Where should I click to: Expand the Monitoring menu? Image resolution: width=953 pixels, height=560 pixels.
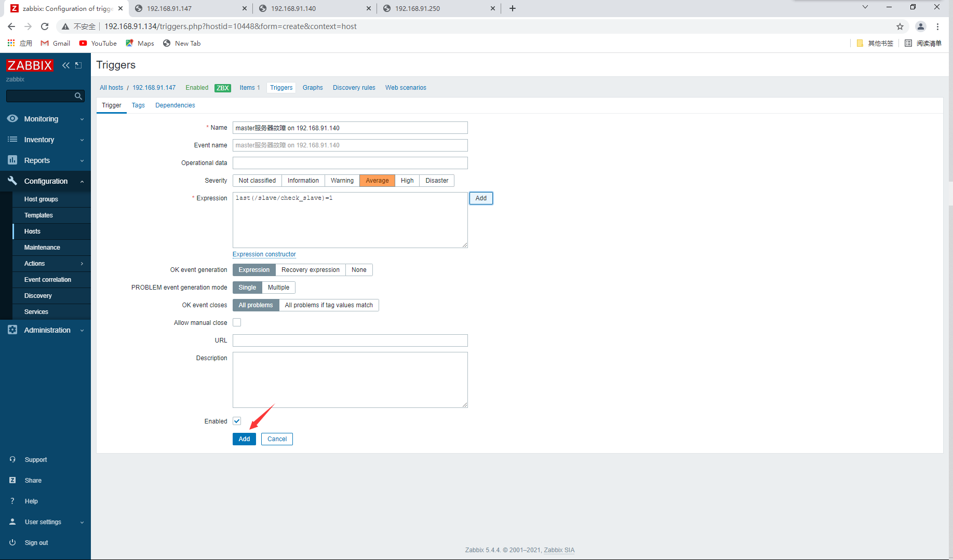click(x=82, y=119)
